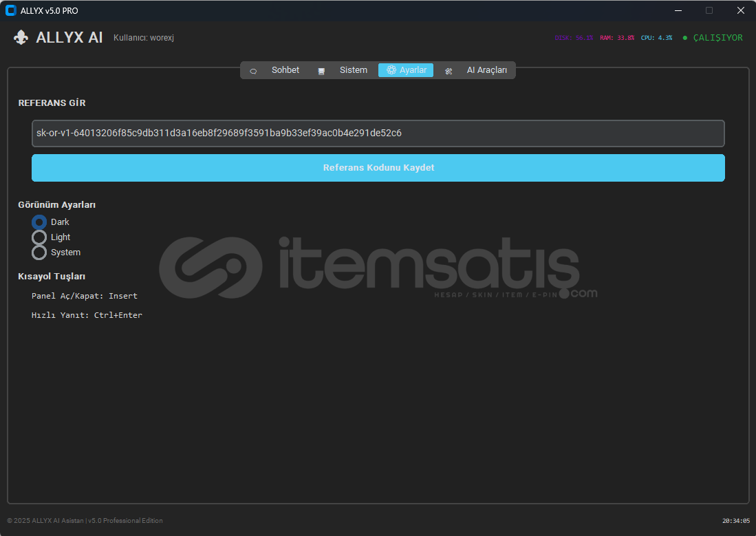Select the Ayarlar tab
The width and height of the screenshot is (756, 536).
(x=406, y=70)
